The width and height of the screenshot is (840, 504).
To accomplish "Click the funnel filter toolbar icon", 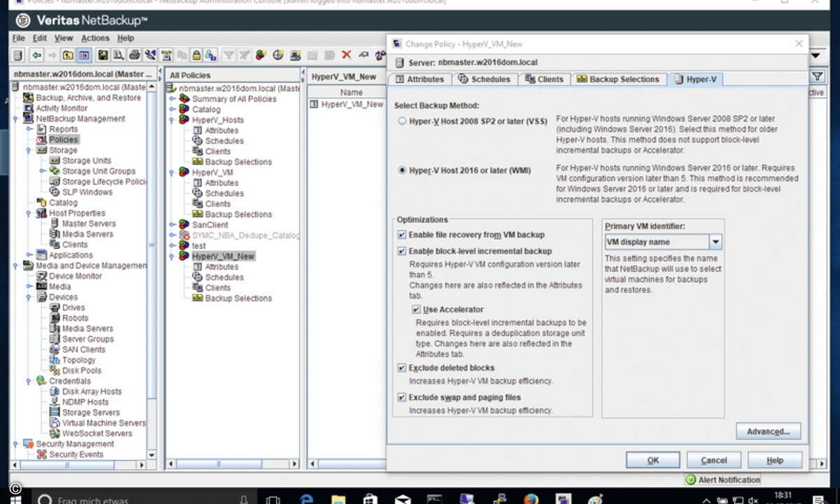I will (229, 55).
